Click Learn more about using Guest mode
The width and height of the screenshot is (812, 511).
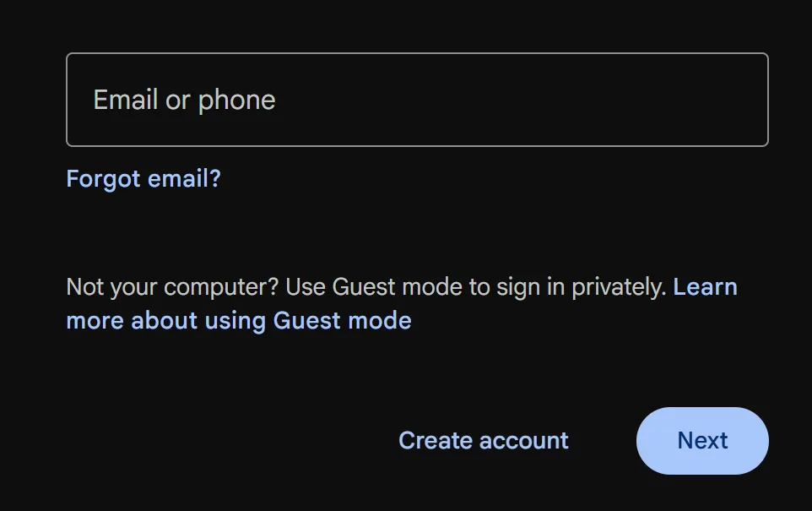pos(238,320)
